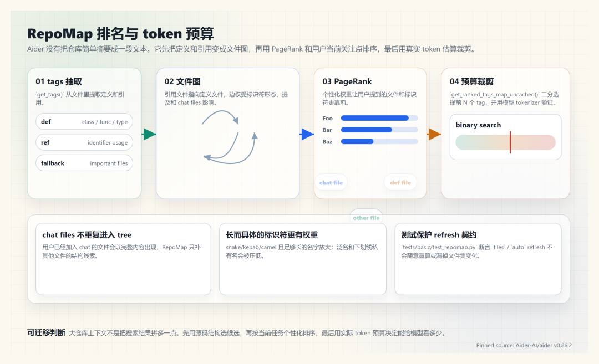Click the tests/basic/test_repomap.py description
This screenshot has height=364, width=599.
point(477,252)
